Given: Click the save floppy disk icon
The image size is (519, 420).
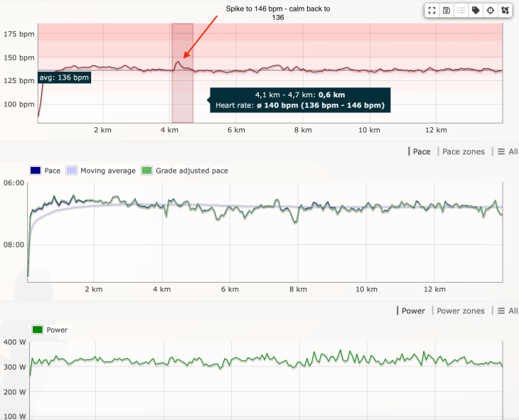Looking at the screenshot, I should click(x=446, y=11).
